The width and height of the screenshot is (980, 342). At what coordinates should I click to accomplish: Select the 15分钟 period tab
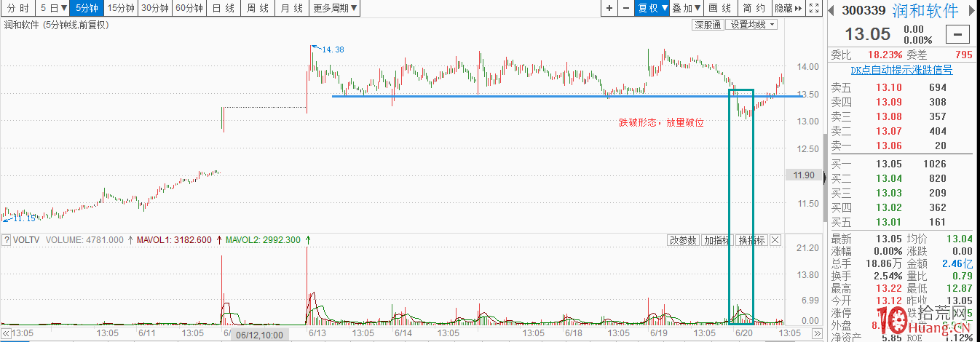click(x=120, y=9)
